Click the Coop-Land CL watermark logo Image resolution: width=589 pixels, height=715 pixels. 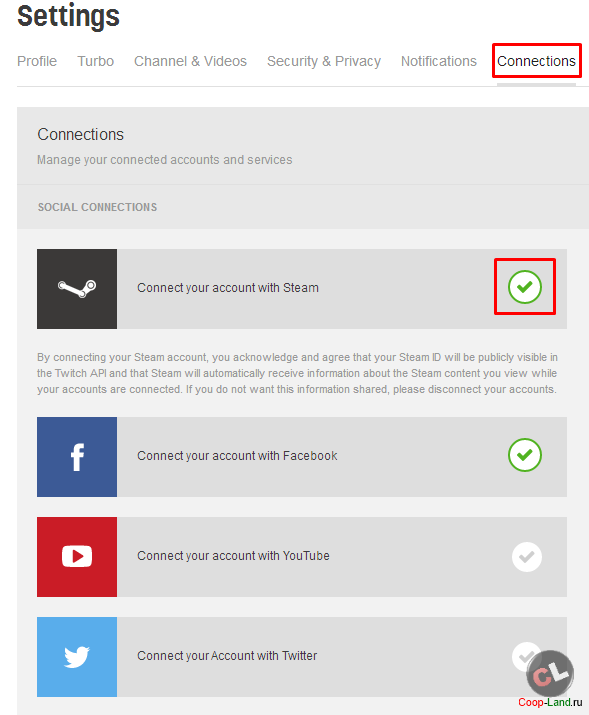pyautogui.click(x=550, y=674)
